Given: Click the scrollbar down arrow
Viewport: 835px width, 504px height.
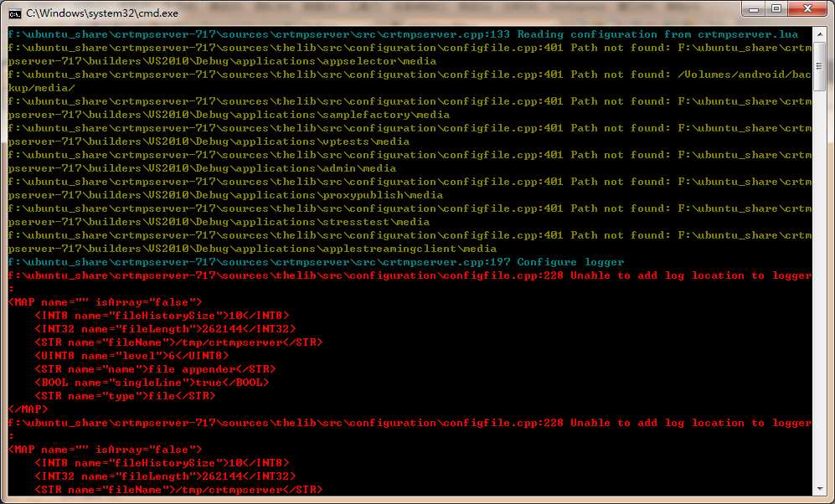Looking at the screenshot, I should click(x=819, y=489).
